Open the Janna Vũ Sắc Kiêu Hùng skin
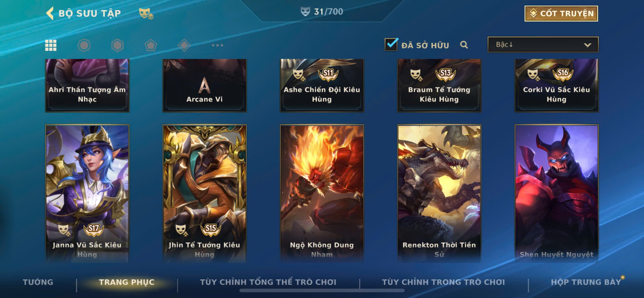The image size is (644, 298). pos(87,193)
